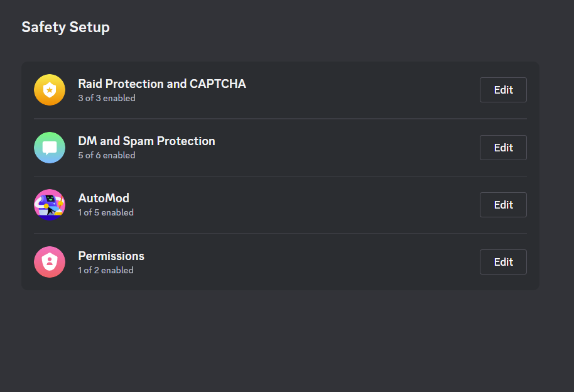Open the AutoMod Edit button

[x=503, y=205]
